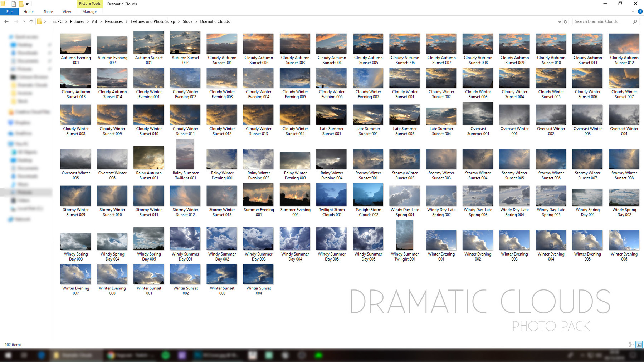This screenshot has height=362, width=644.
Task: Click Pictures in breadcrumb path
Action: (77, 21)
